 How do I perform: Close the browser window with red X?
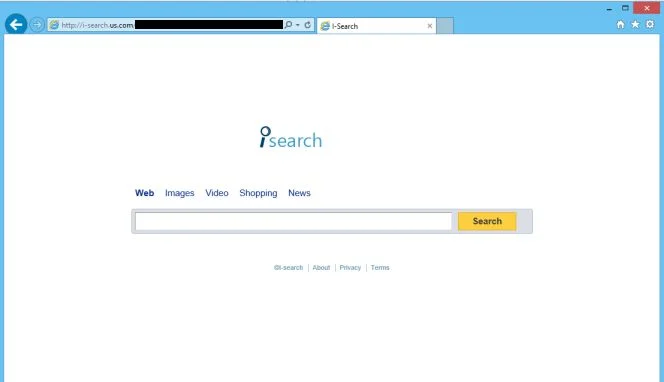point(647,8)
